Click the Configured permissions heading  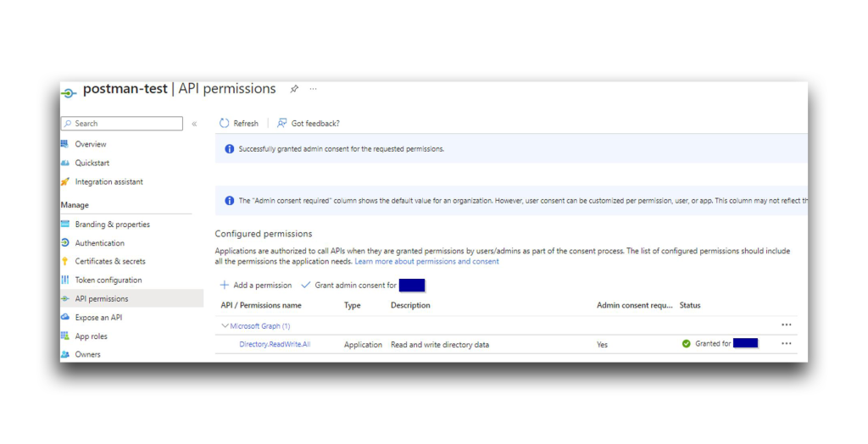[x=264, y=234]
